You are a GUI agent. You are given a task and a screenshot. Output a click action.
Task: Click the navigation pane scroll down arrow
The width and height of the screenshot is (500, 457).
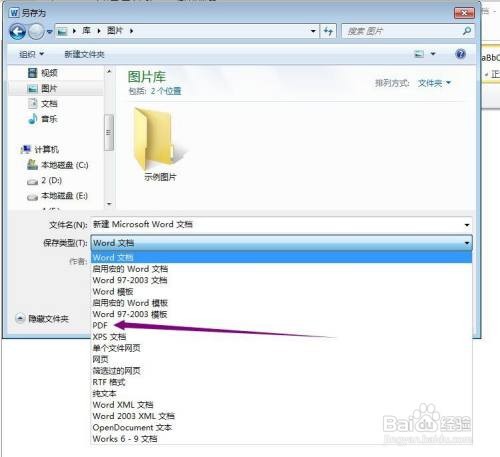(109, 203)
